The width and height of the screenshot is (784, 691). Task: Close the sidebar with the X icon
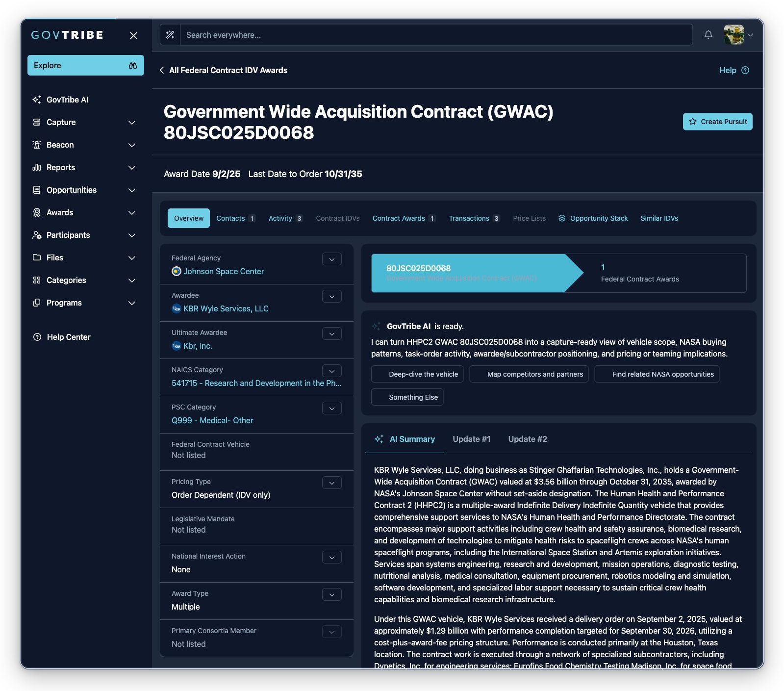(x=133, y=35)
